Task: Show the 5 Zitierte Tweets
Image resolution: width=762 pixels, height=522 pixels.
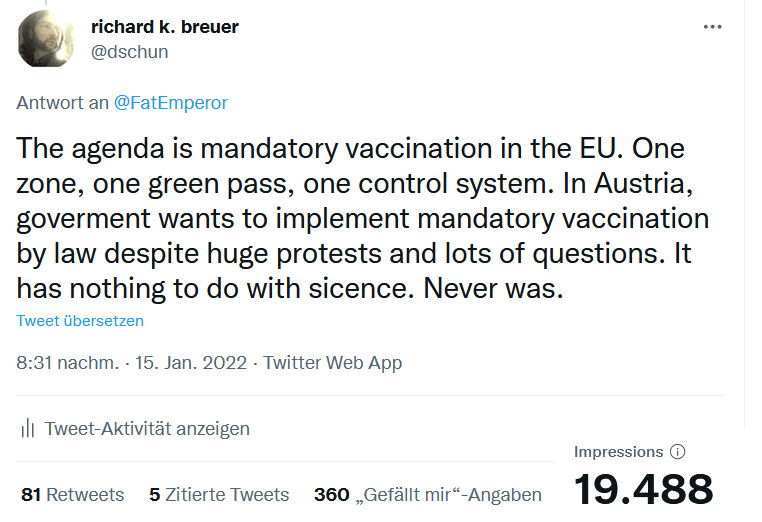Action: click(x=219, y=495)
